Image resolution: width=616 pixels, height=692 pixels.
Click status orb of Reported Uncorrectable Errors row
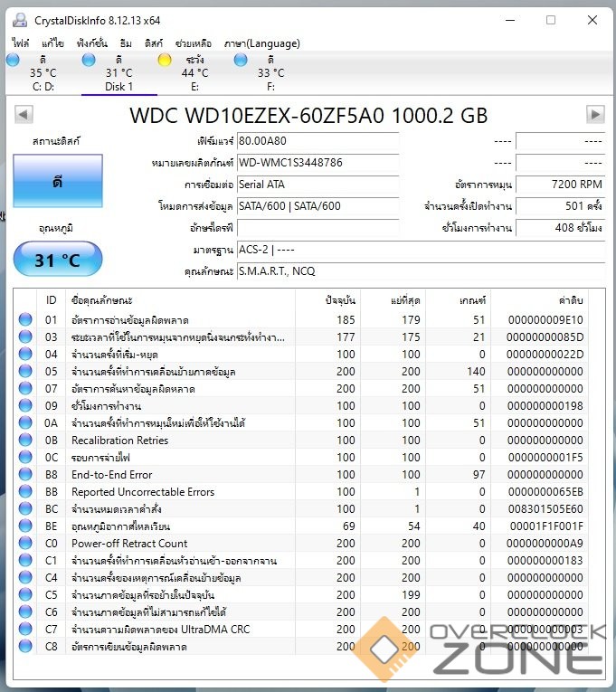click(x=25, y=492)
